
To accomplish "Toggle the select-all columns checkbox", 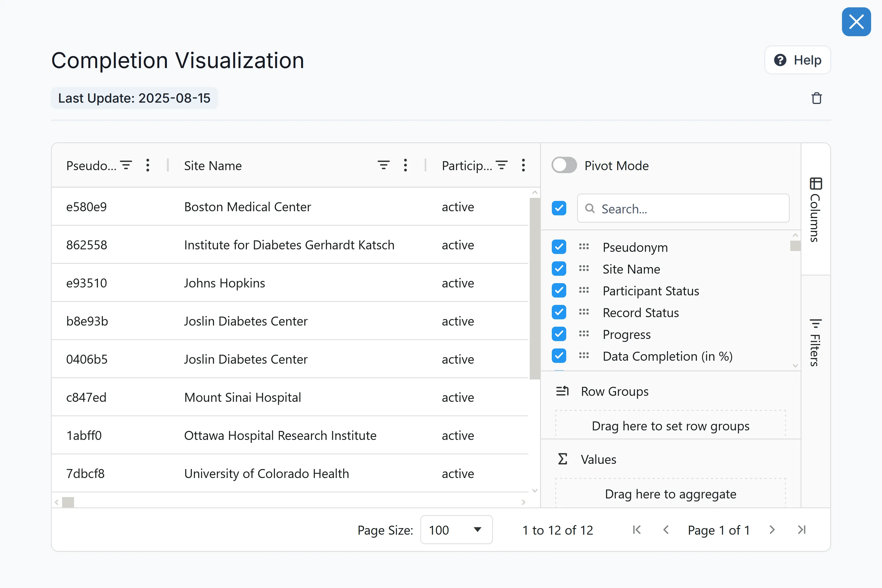I will click(x=559, y=208).
